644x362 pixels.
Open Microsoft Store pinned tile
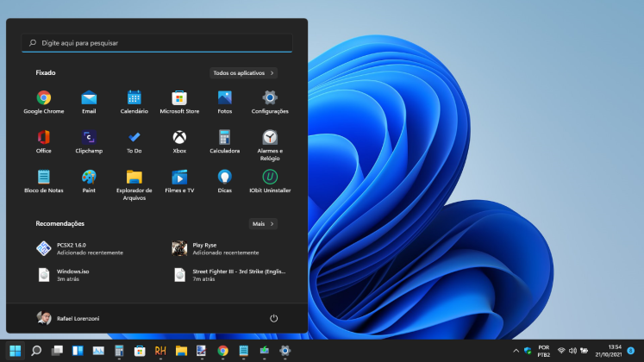pos(179,103)
